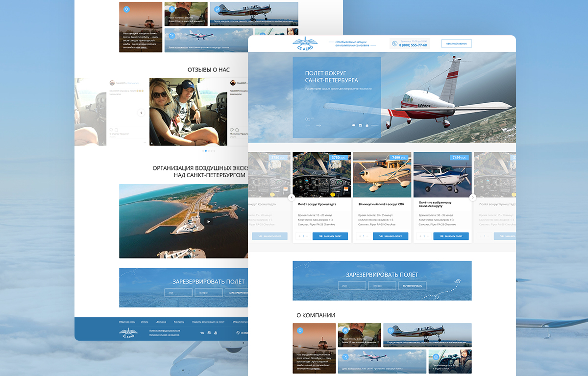The width and height of the screenshot is (588, 376).
Task: Click phone icon in back page footer
Action: pyautogui.click(x=238, y=333)
